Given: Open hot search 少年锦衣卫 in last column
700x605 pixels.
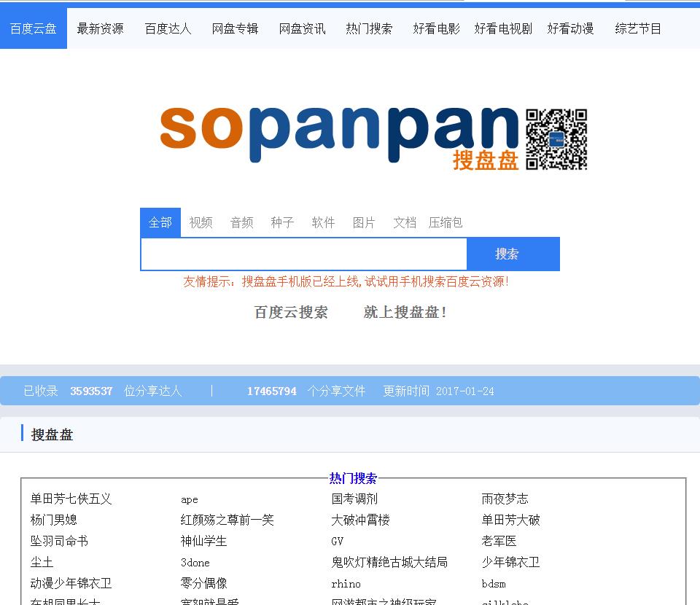Looking at the screenshot, I should 510,562.
